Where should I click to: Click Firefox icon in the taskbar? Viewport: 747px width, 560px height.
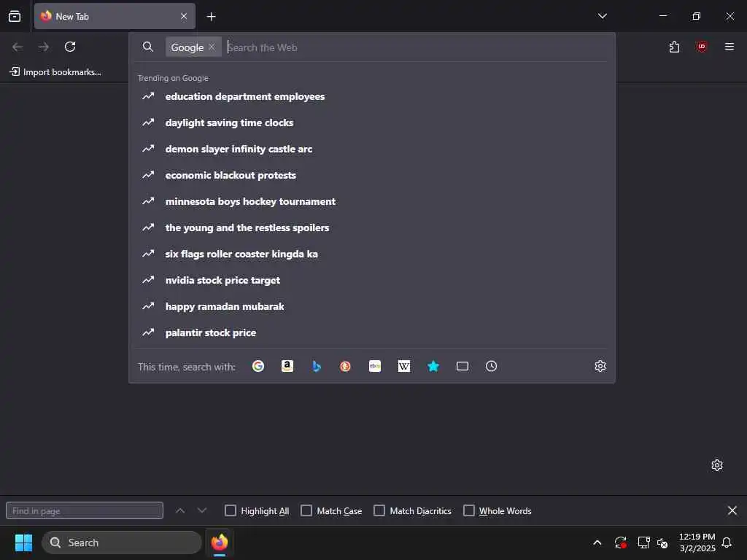[x=219, y=542]
